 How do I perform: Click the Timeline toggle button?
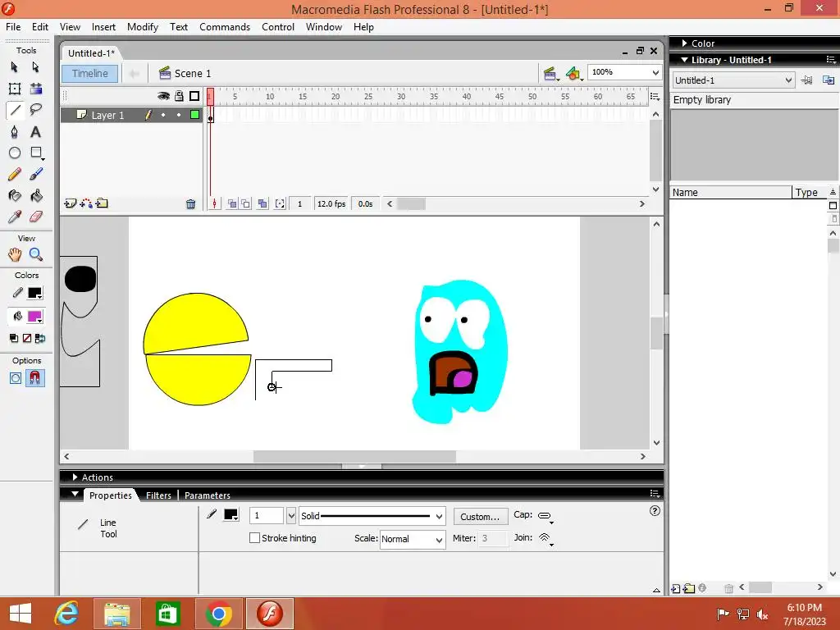90,73
